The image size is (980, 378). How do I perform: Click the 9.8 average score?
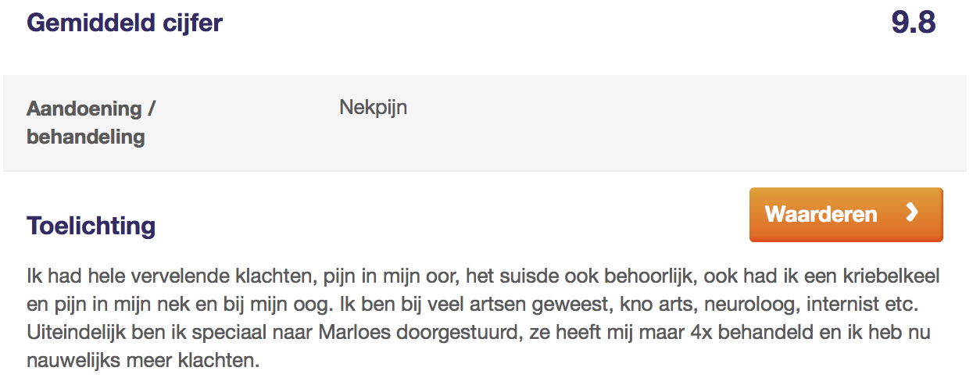[914, 23]
